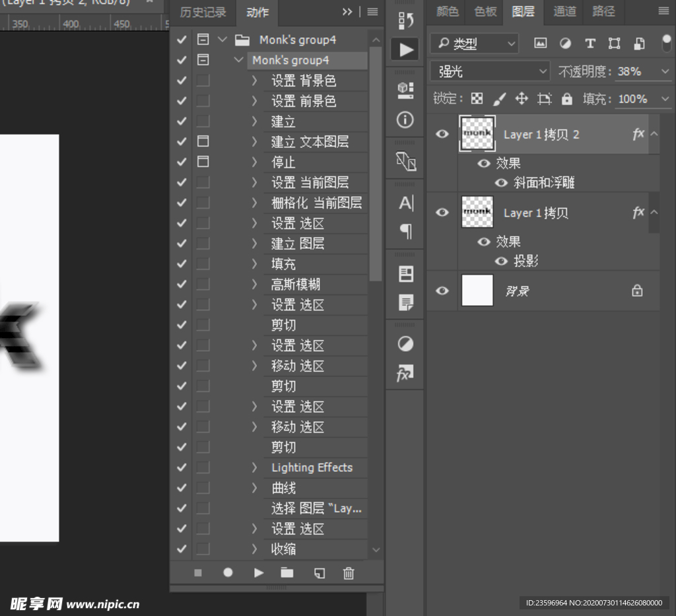
Task: Select the 栅格化 当前图层 action step
Action: point(316,203)
